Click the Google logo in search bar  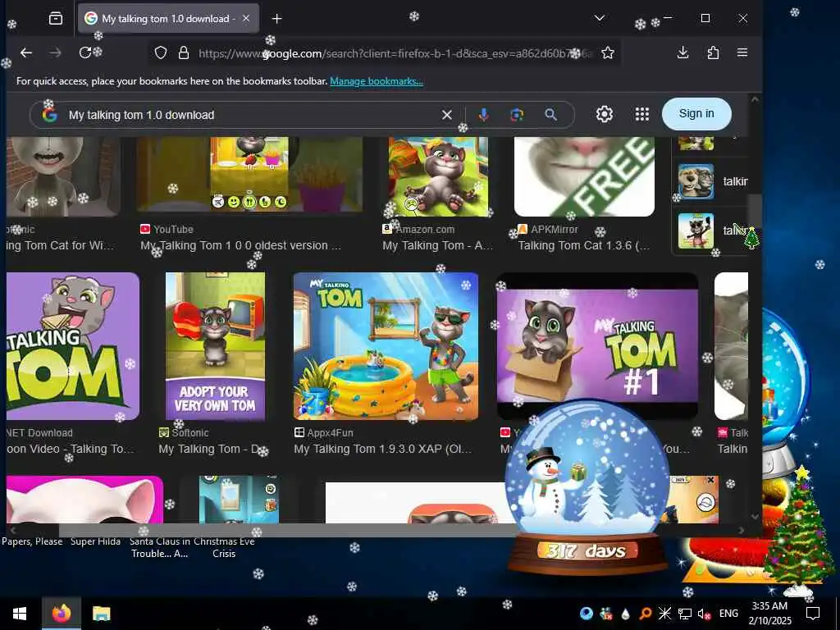pyautogui.click(x=50, y=115)
